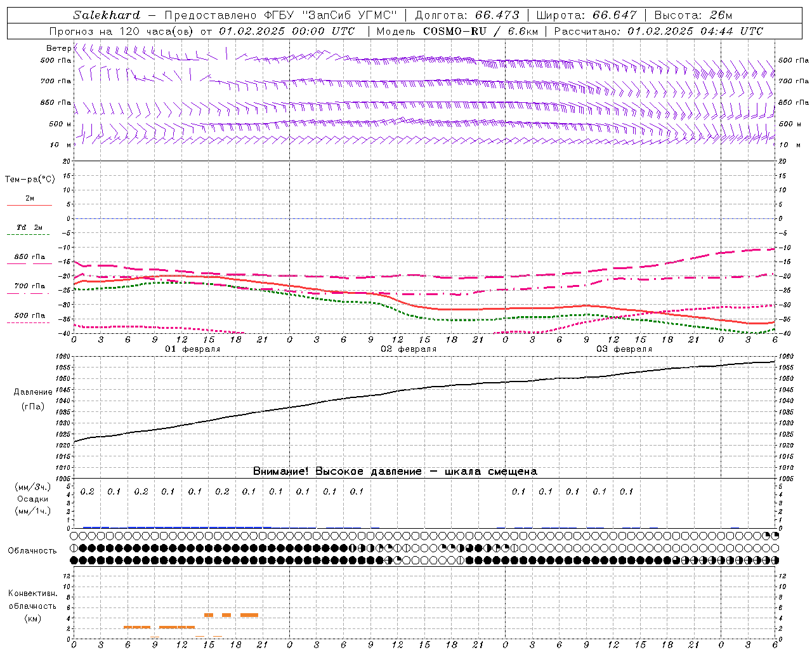Click "Рассчитано: 01.02.2025 04:44 UTC" text
The height and width of the screenshot is (650, 812).
[658, 31]
